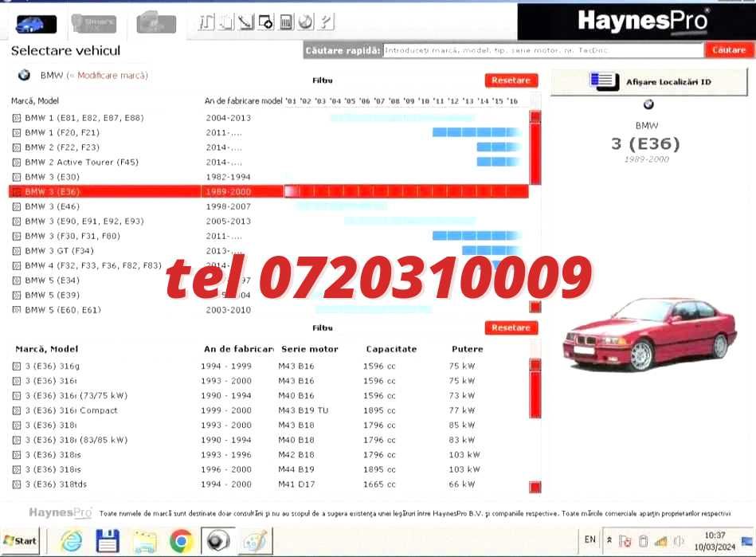This screenshot has width=756, height=557.
Task: Open the blue car vehicle selection tab
Action: (36, 24)
